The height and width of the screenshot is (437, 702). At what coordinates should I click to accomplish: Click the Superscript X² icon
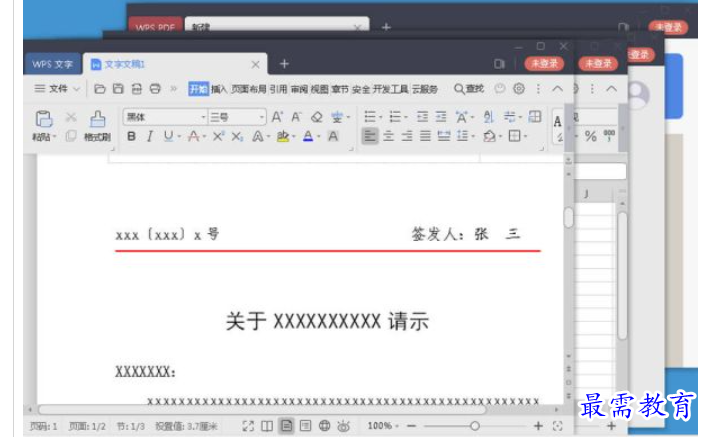tap(218, 136)
